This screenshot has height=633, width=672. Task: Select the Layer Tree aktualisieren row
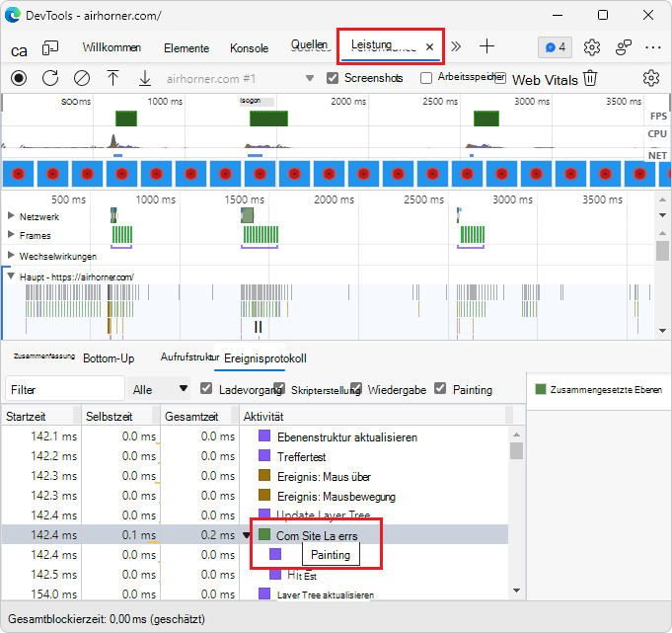255,593
